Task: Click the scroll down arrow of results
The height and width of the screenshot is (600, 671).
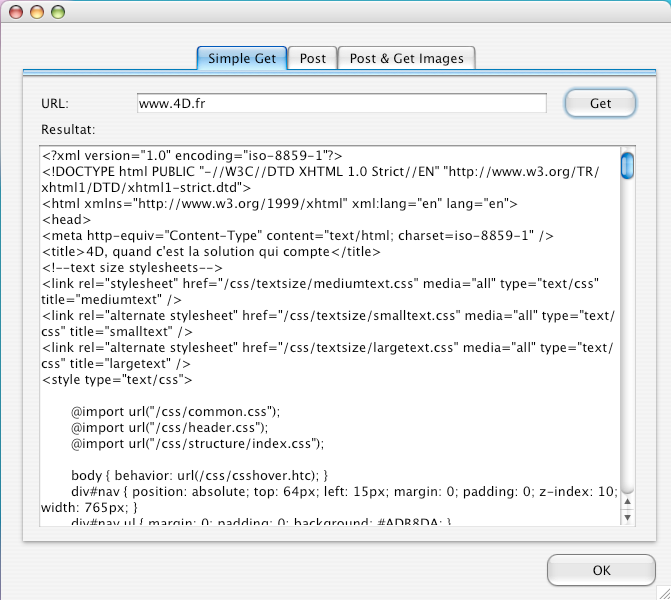Action: [x=627, y=518]
